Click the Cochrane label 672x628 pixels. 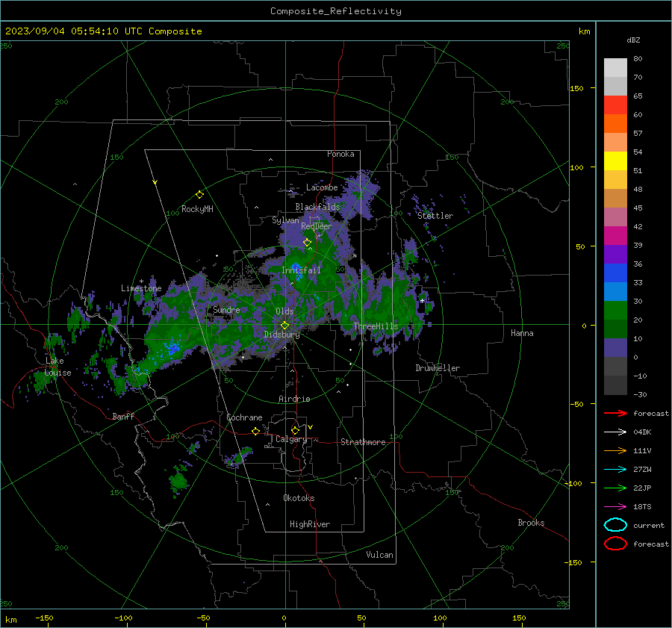244,417
